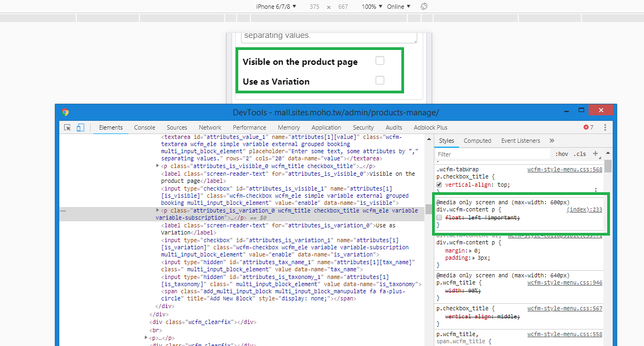
Task: Open the Online throttling dropdown
Action: pyautogui.click(x=399, y=7)
